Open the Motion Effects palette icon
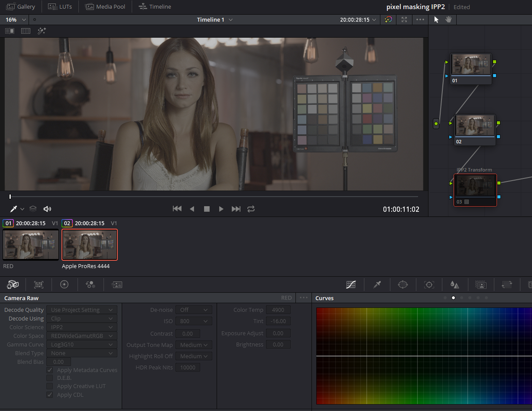The image size is (532, 411). pyautogui.click(x=117, y=285)
